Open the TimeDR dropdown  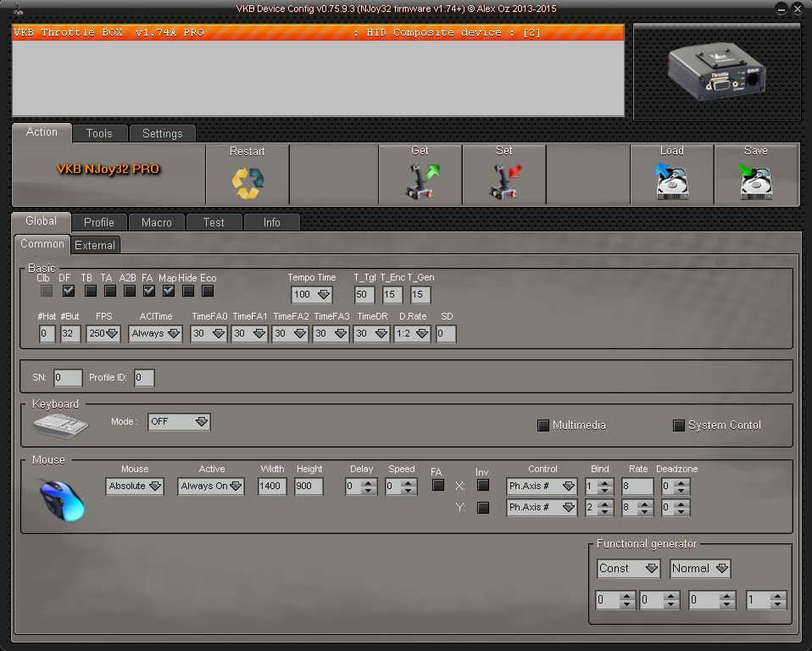click(371, 333)
